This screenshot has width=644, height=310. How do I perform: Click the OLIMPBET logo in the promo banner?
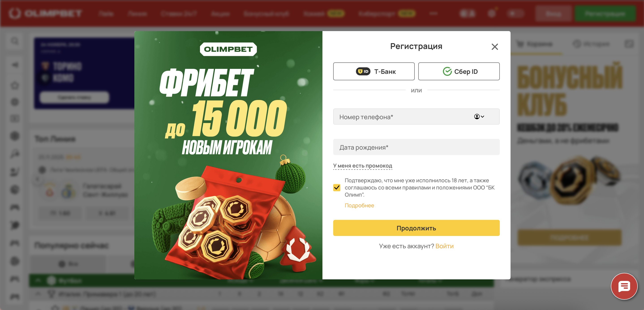click(x=228, y=49)
